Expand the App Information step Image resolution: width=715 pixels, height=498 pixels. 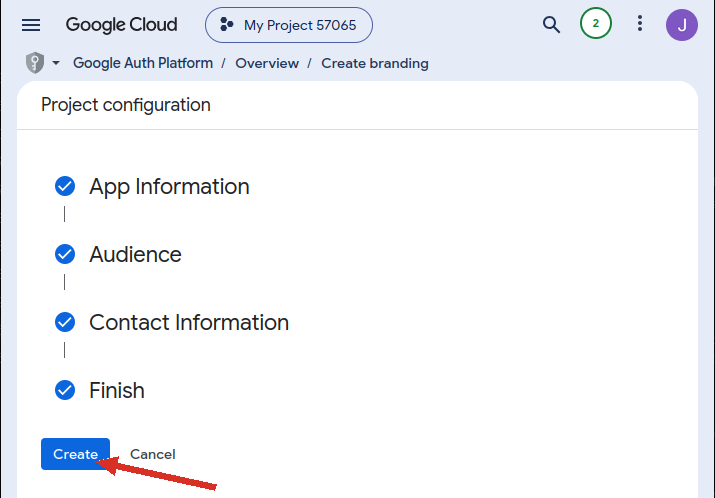(169, 187)
